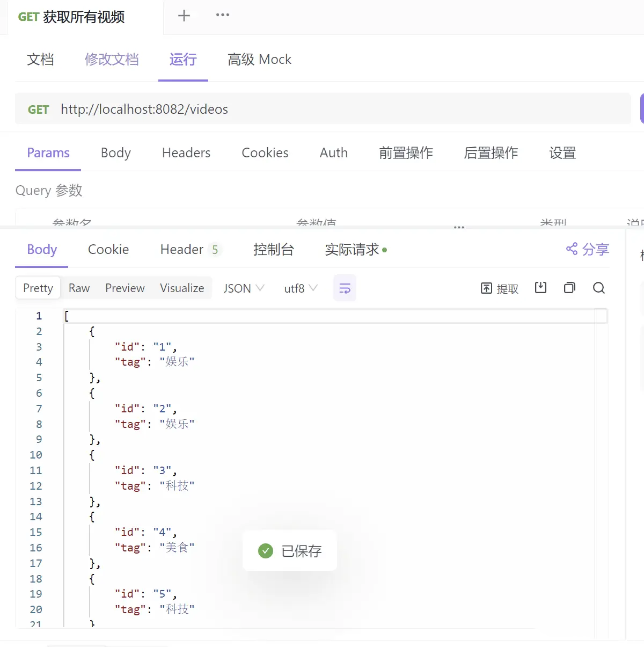Screen dimensions: 644x647
Task: Open the 设置 tab
Action: coord(562,153)
